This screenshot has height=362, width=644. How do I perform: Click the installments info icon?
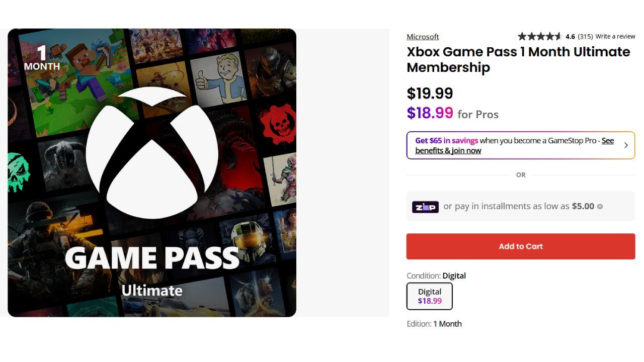coord(600,207)
